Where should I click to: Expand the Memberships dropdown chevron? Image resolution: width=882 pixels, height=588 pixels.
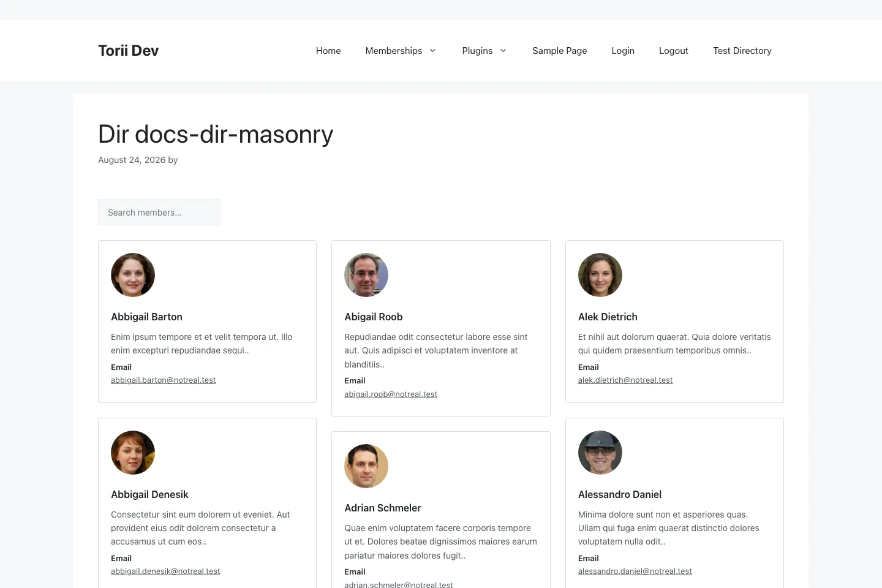click(432, 51)
